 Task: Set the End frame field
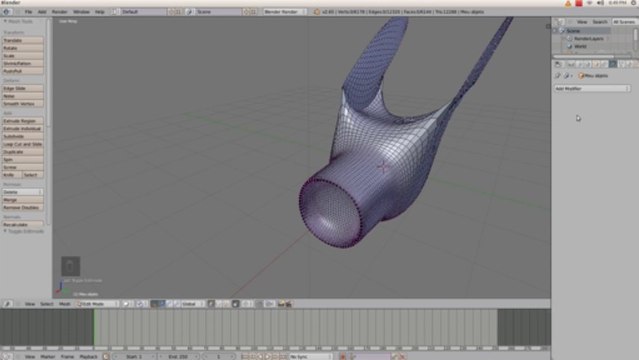pos(178,356)
